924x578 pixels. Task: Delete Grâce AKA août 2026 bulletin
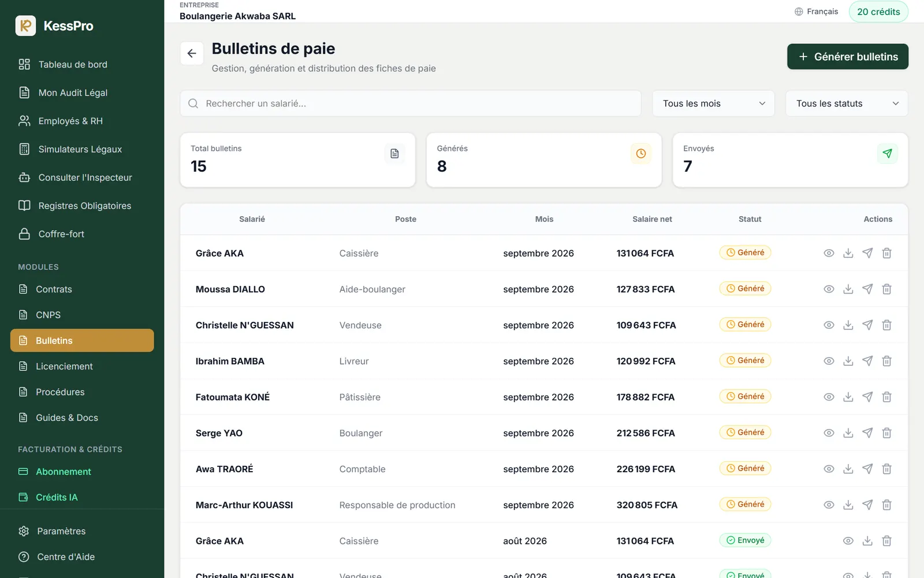[886, 541]
